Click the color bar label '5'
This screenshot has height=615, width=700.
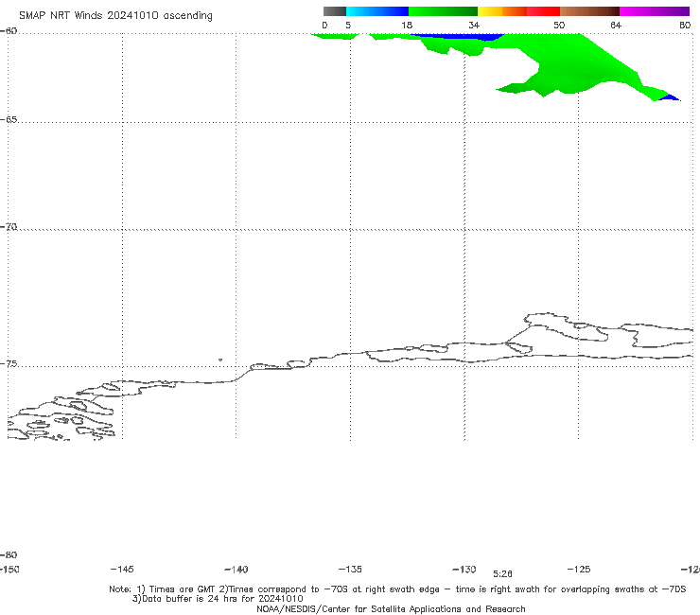(348, 25)
